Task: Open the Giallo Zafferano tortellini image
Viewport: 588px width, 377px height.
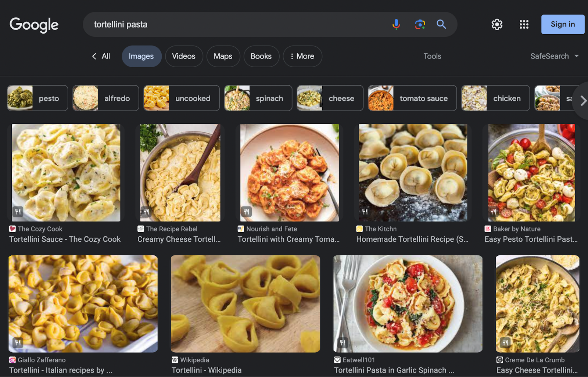Action: coord(83,304)
